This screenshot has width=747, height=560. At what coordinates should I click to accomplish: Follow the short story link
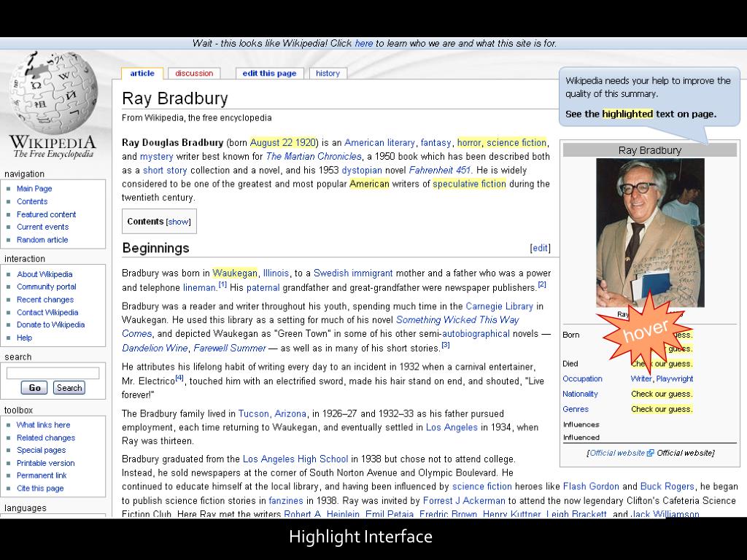(165, 171)
